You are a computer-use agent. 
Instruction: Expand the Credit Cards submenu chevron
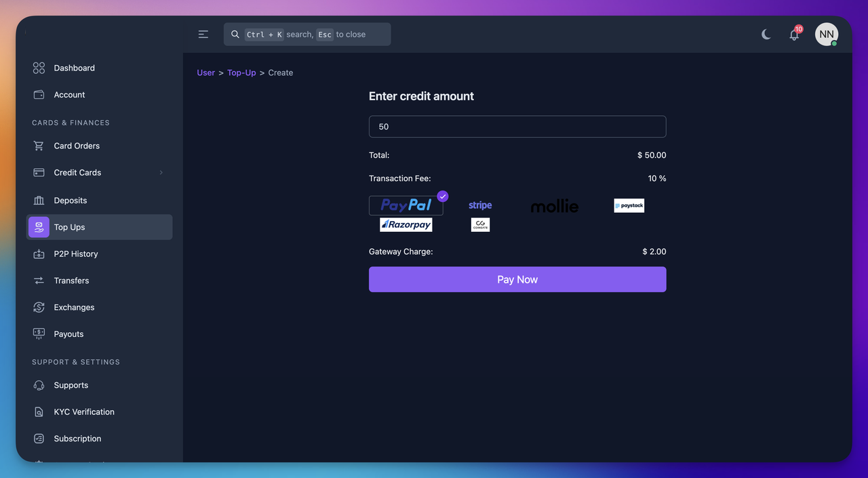click(161, 173)
